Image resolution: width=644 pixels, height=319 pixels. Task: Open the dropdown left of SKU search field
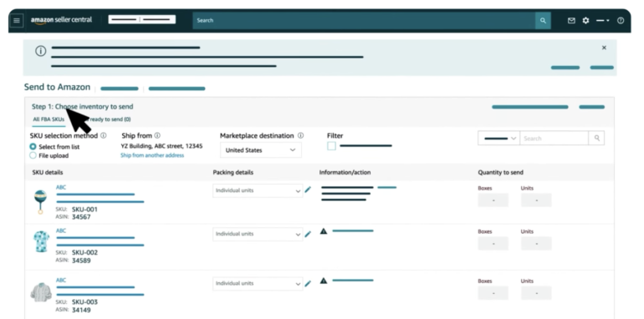click(499, 139)
